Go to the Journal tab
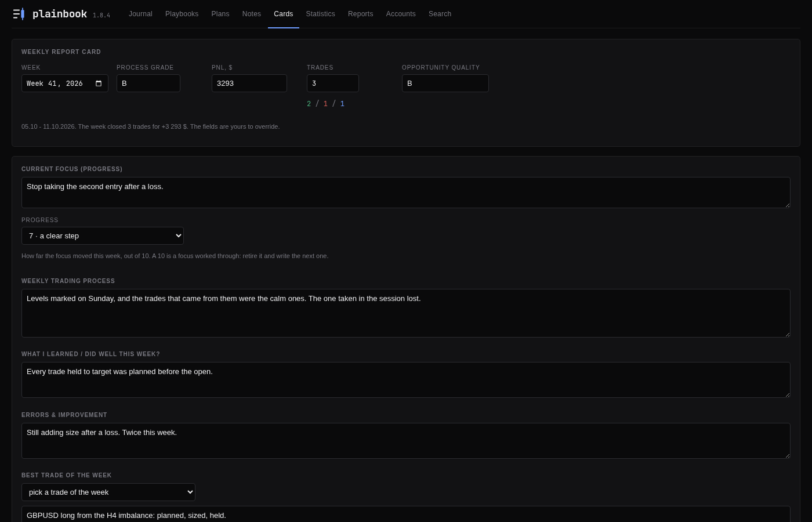The width and height of the screenshot is (812, 522). [140, 14]
